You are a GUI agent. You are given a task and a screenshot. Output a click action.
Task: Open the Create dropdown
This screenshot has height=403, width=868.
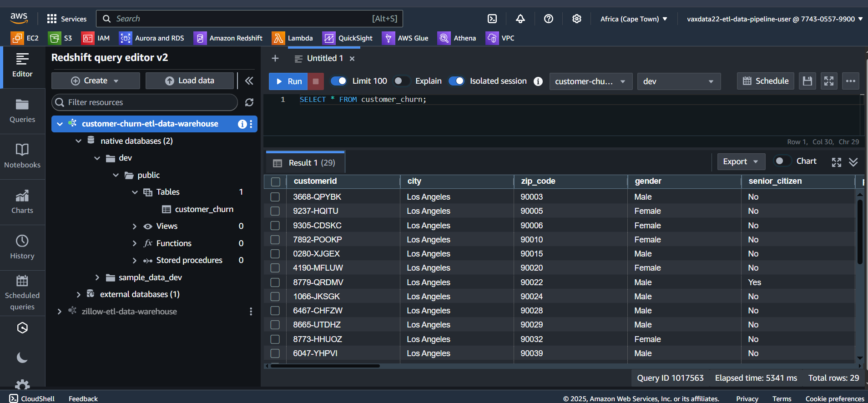coord(96,81)
